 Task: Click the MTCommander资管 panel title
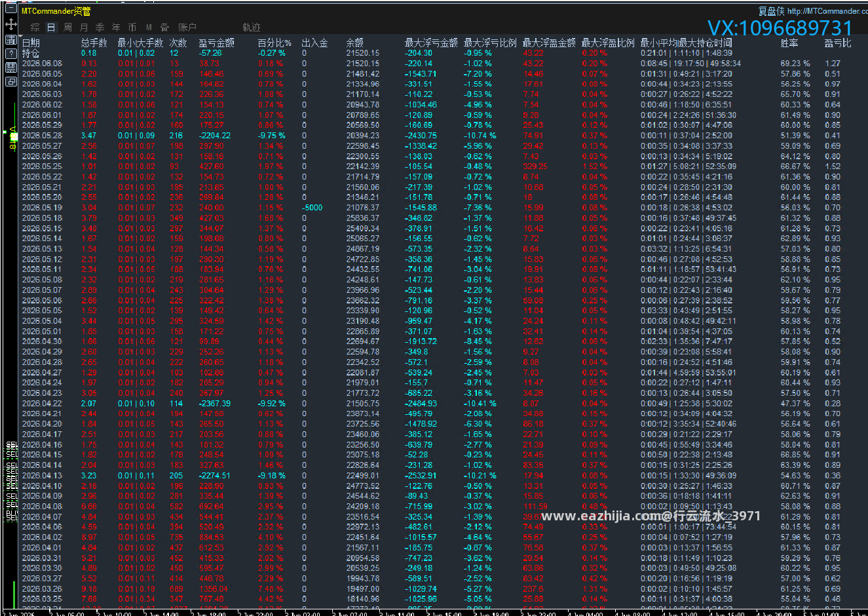pos(56,11)
